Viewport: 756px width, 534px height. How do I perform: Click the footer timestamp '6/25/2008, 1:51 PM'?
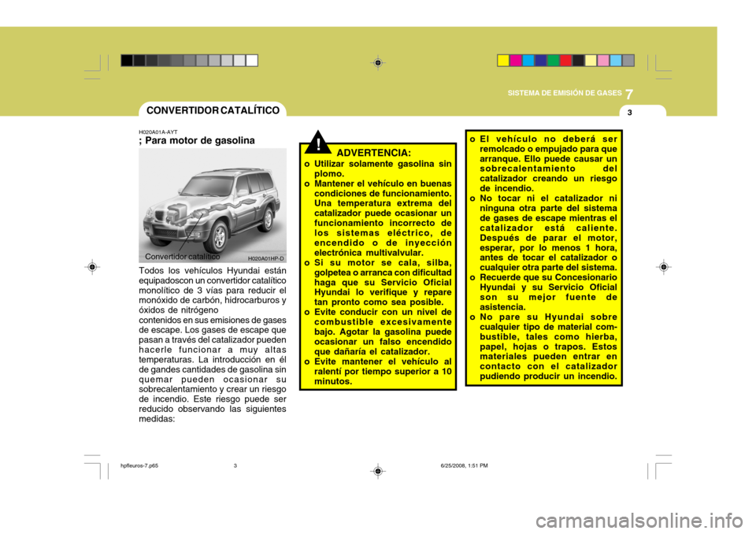coord(465,465)
